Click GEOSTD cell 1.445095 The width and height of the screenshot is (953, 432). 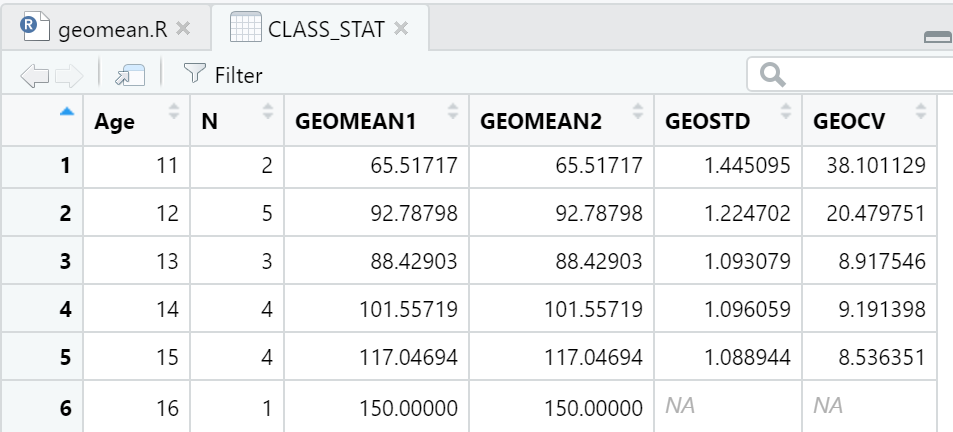[x=728, y=165]
